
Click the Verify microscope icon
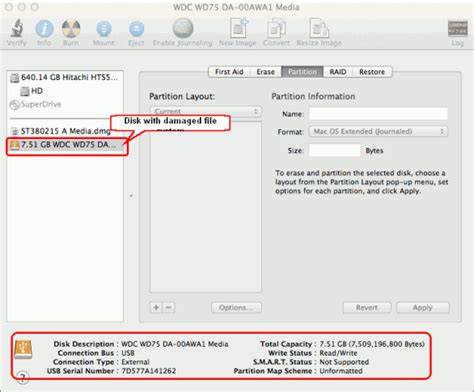tap(16, 28)
